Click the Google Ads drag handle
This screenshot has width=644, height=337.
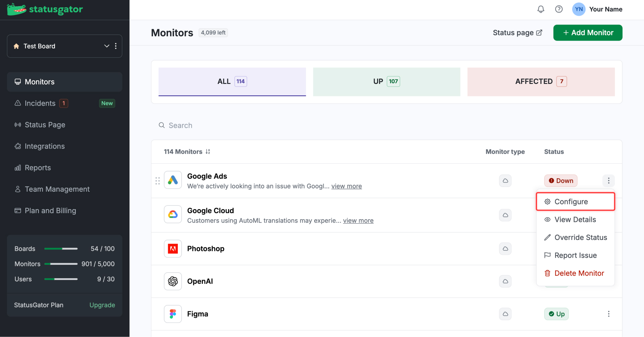pyautogui.click(x=158, y=181)
